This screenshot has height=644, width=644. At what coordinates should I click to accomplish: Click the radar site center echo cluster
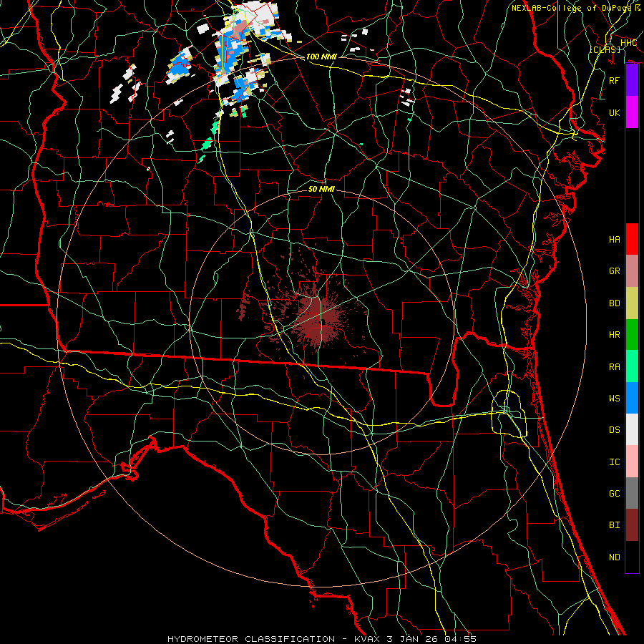coord(321,321)
